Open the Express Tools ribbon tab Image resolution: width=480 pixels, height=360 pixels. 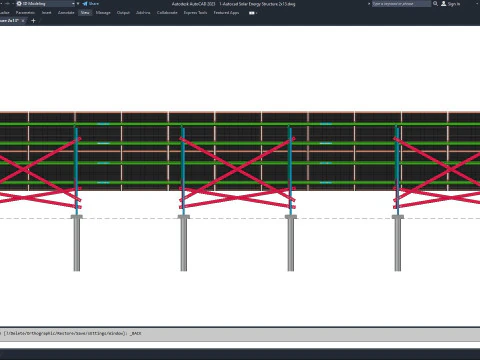(195, 13)
